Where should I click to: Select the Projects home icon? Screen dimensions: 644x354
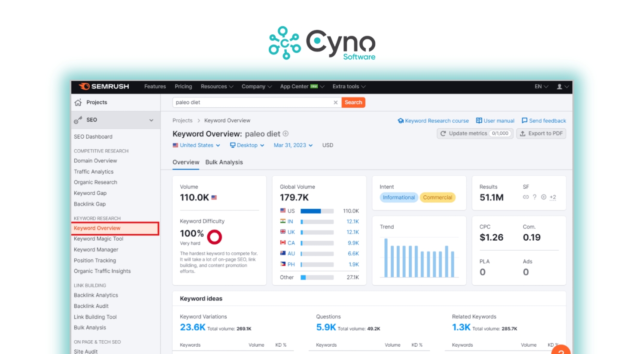pyautogui.click(x=78, y=102)
